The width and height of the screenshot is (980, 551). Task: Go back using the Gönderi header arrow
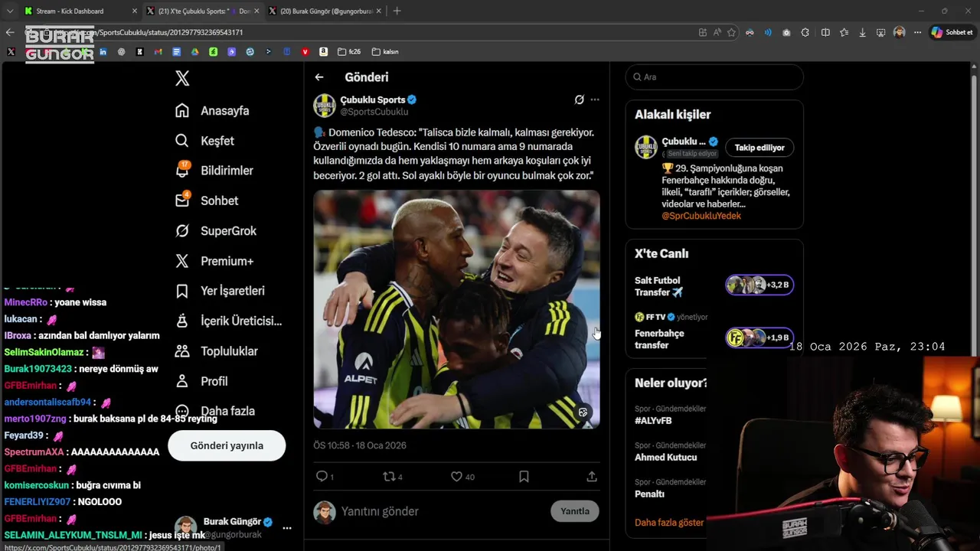tap(319, 77)
